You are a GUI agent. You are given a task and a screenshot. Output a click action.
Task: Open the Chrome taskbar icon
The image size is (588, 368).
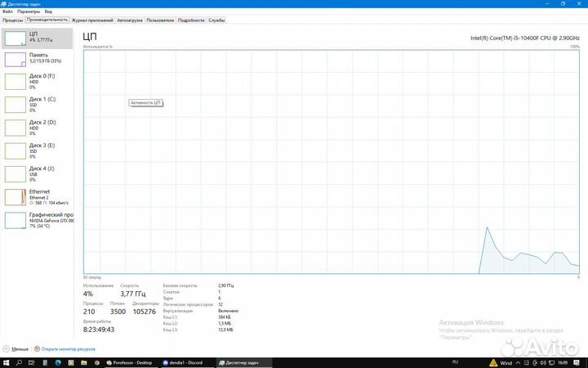(x=96, y=363)
